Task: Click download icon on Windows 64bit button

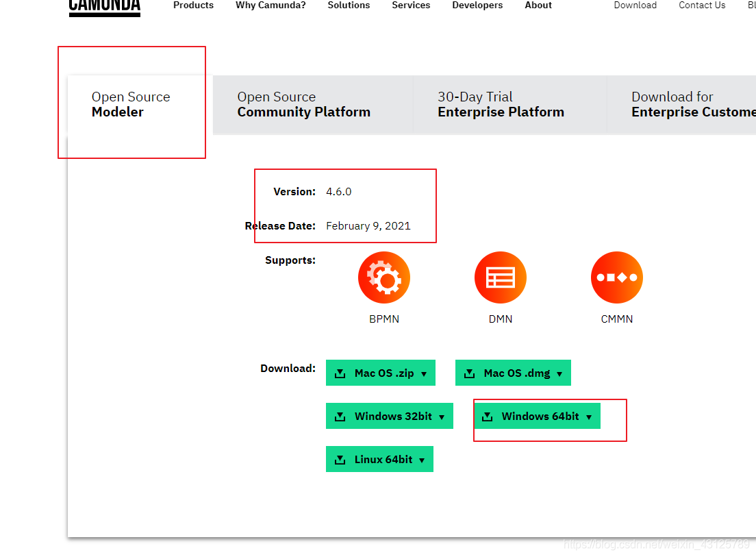Action: point(488,417)
